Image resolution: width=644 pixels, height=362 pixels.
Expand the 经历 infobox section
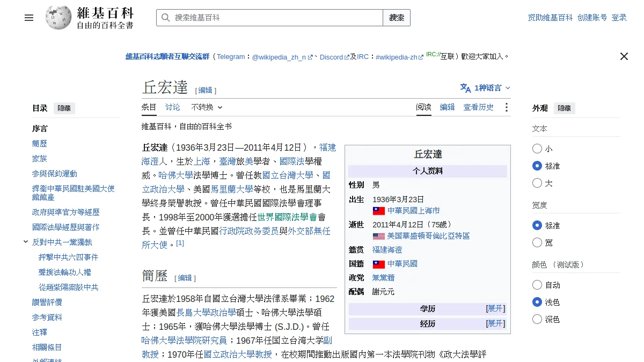[x=495, y=323]
